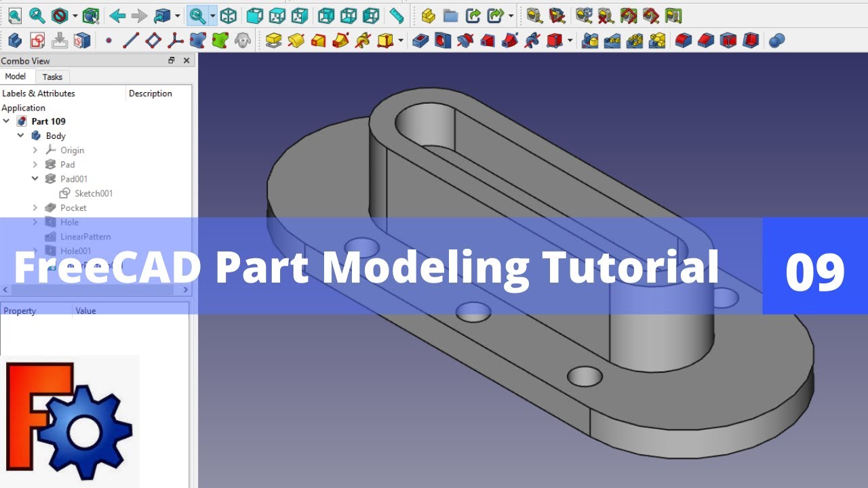868x488 pixels.
Task: Click the Fillet tool icon
Action: coord(684,41)
